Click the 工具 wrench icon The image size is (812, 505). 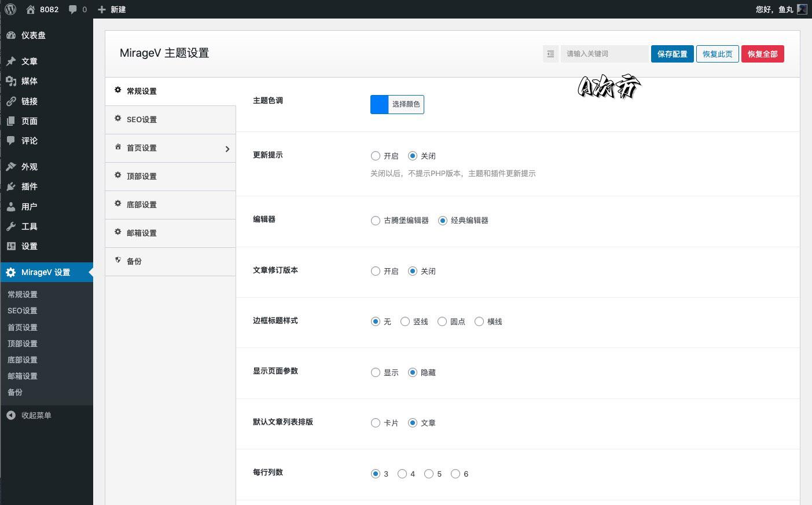click(x=11, y=226)
